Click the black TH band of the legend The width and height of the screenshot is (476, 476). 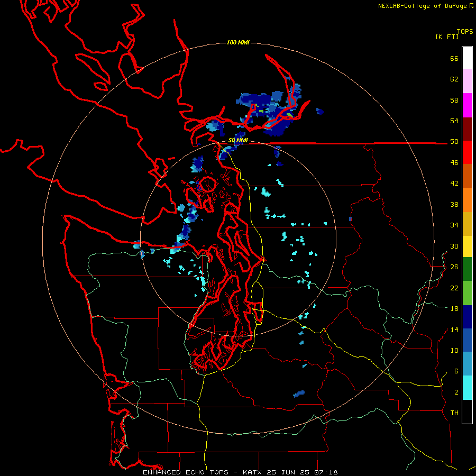[x=467, y=411]
